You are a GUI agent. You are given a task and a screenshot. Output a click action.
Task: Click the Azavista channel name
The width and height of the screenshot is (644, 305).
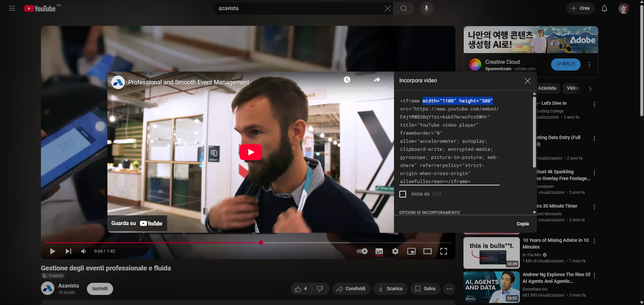(68, 286)
